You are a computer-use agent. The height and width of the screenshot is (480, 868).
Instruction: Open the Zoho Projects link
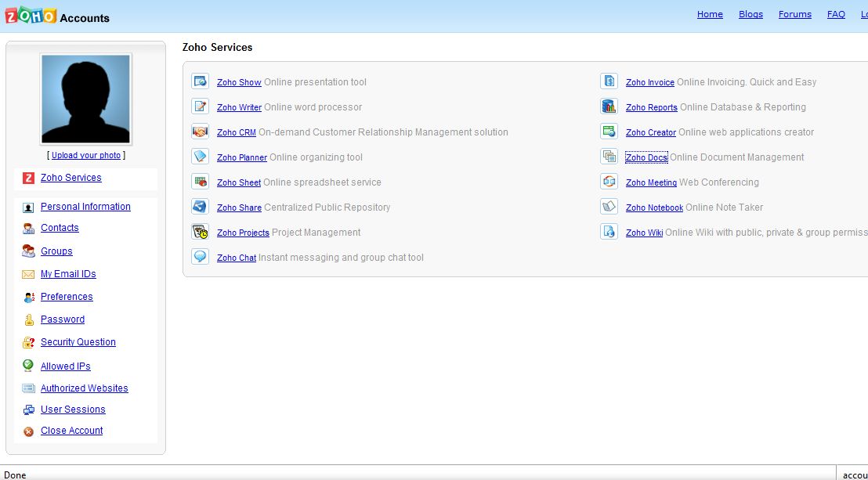click(x=243, y=233)
